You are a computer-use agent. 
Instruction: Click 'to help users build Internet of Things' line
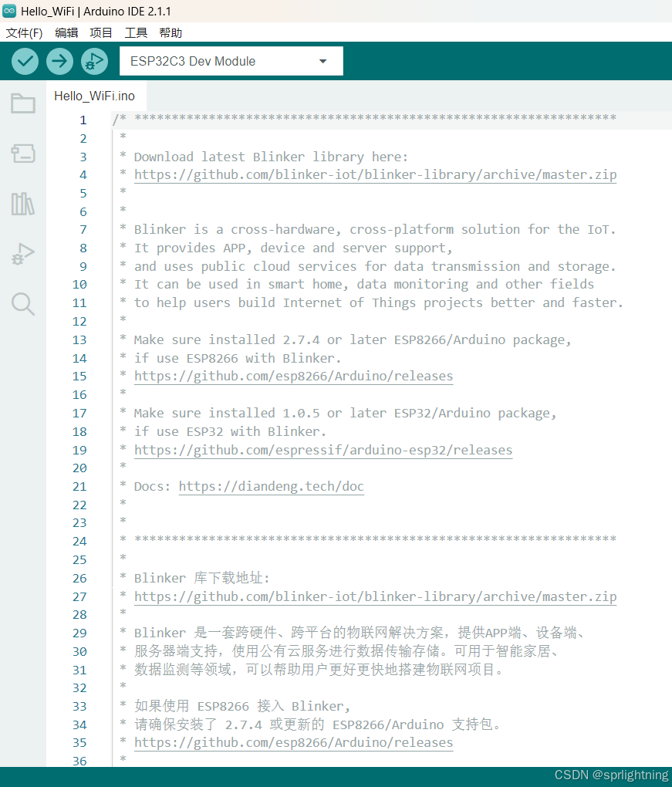(378, 302)
